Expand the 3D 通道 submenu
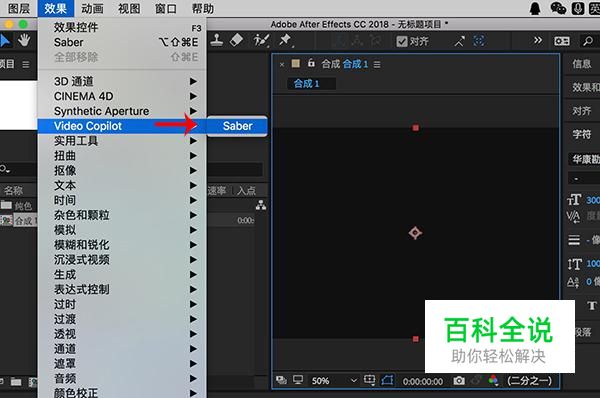The width and height of the screenshot is (600, 398). tap(122, 81)
